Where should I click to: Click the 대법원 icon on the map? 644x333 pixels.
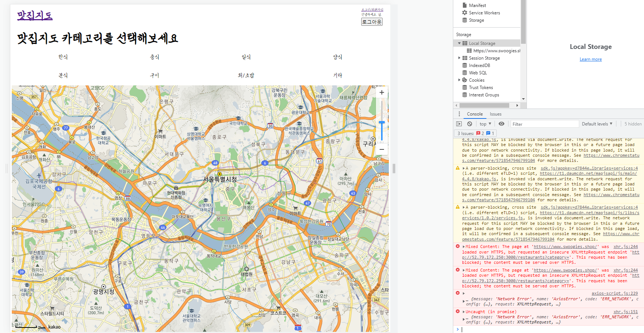coord(246,269)
